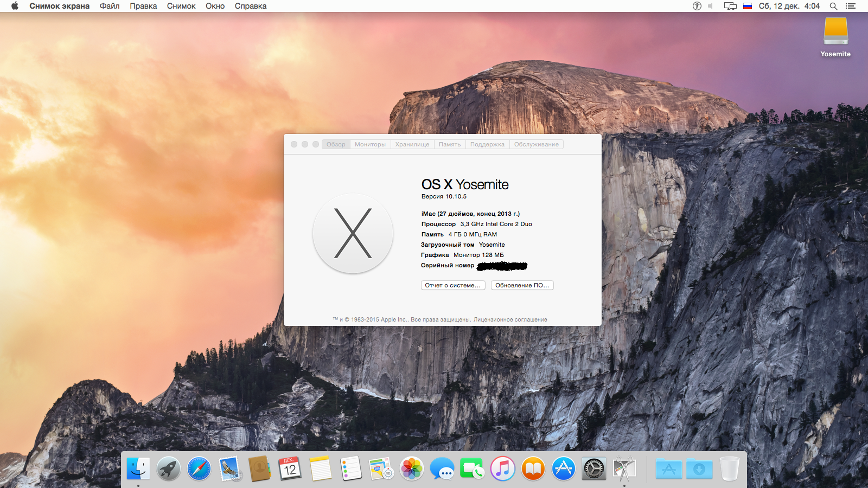Switch to Хранилище tab
This screenshot has height=488, width=868.
[x=412, y=144]
